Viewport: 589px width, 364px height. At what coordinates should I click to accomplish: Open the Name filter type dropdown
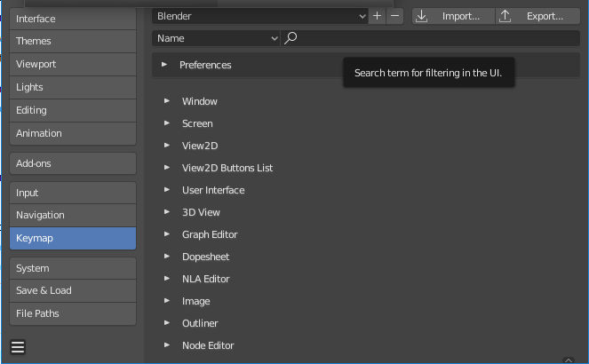(216, 38)
